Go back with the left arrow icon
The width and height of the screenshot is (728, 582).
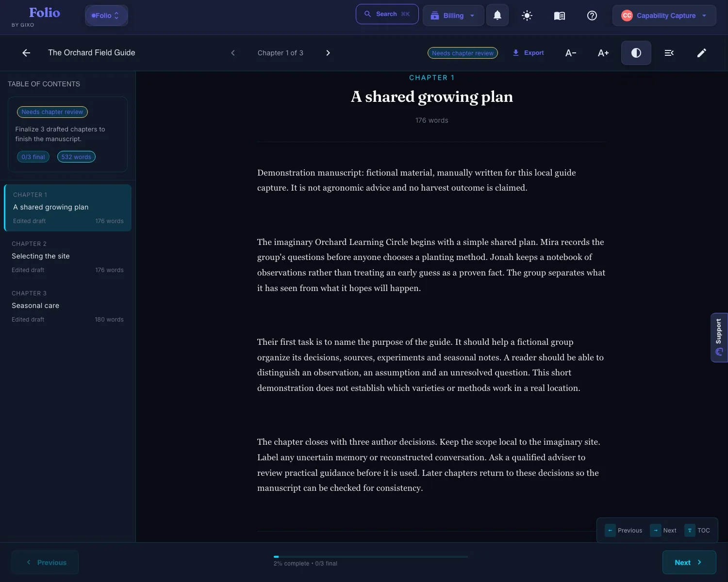(x=26, y=53)
